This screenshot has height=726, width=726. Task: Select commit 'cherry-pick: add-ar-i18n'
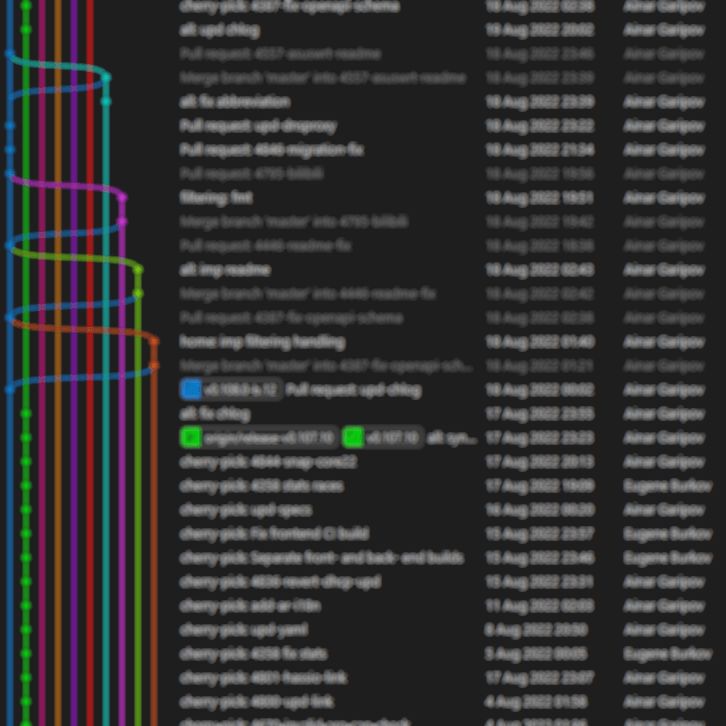(250, 606)
